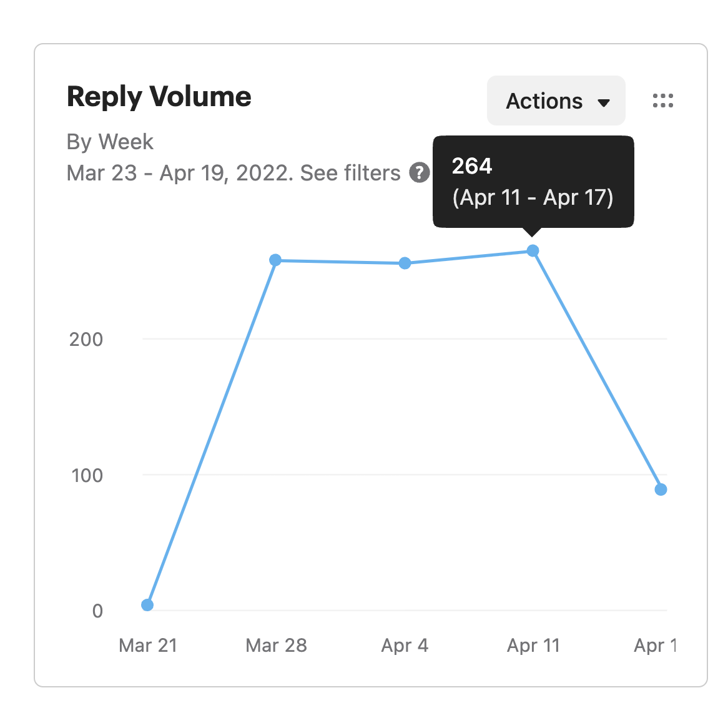Click the question mark help icon

[x=419, y=173]
